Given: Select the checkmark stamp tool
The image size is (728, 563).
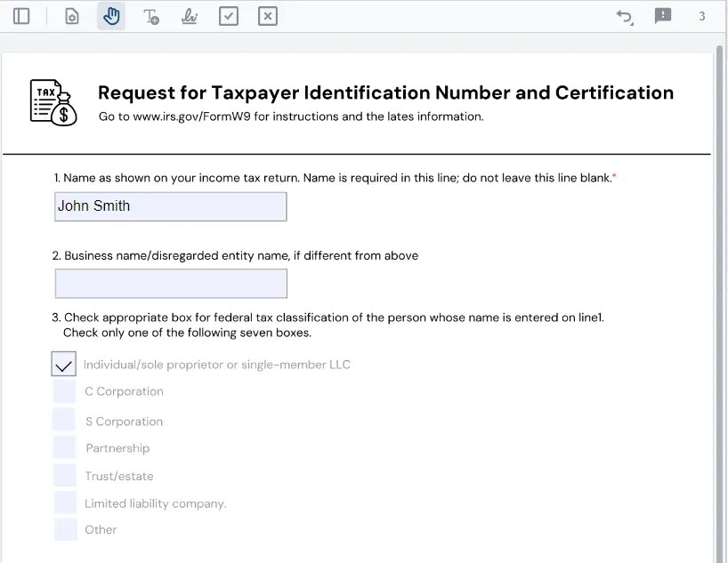Looking at the screenshot, I should 229,16.
